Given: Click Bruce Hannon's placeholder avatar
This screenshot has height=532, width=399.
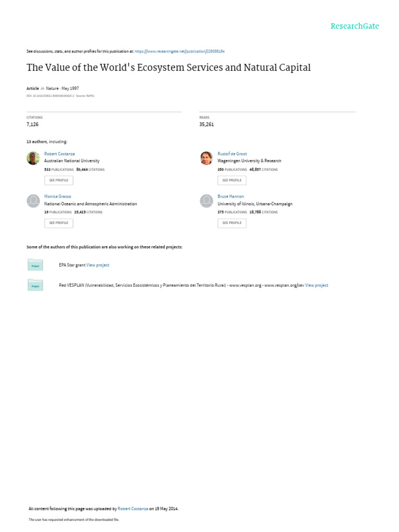Looking at the screenshot, I should 206,201.
